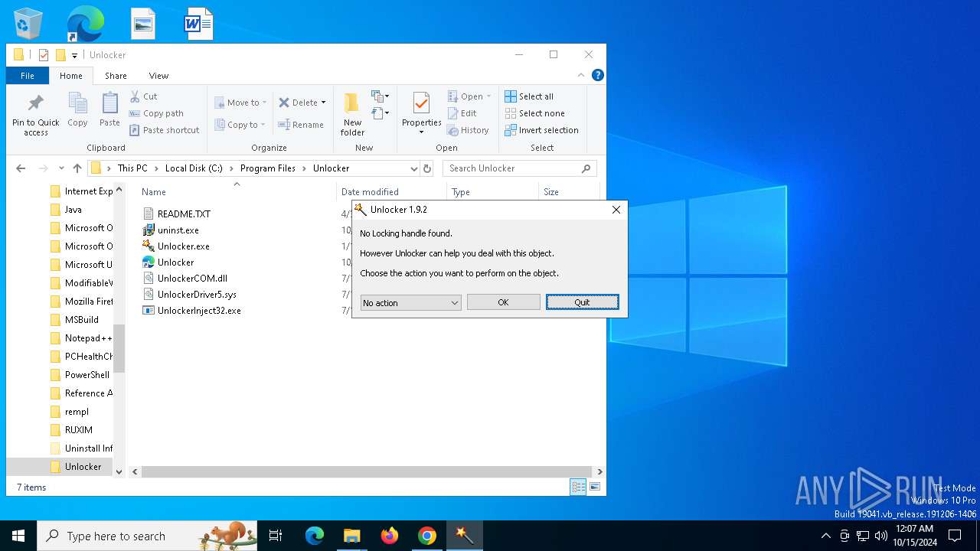Open Quick Access Toolbar customize arrow

74,55
